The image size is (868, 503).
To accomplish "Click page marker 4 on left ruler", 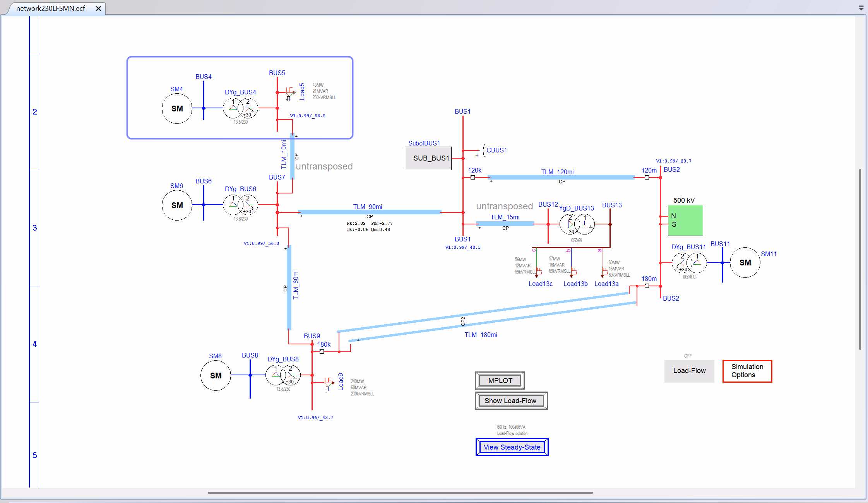I will 34,344.
